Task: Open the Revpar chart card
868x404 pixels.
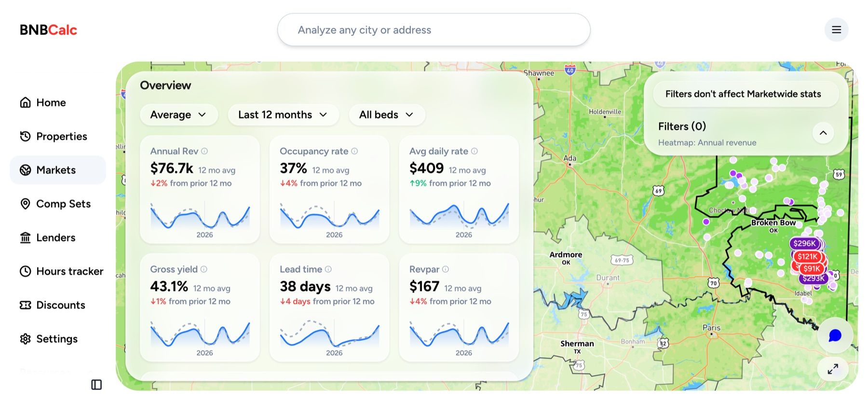Action: pos(459,307)
